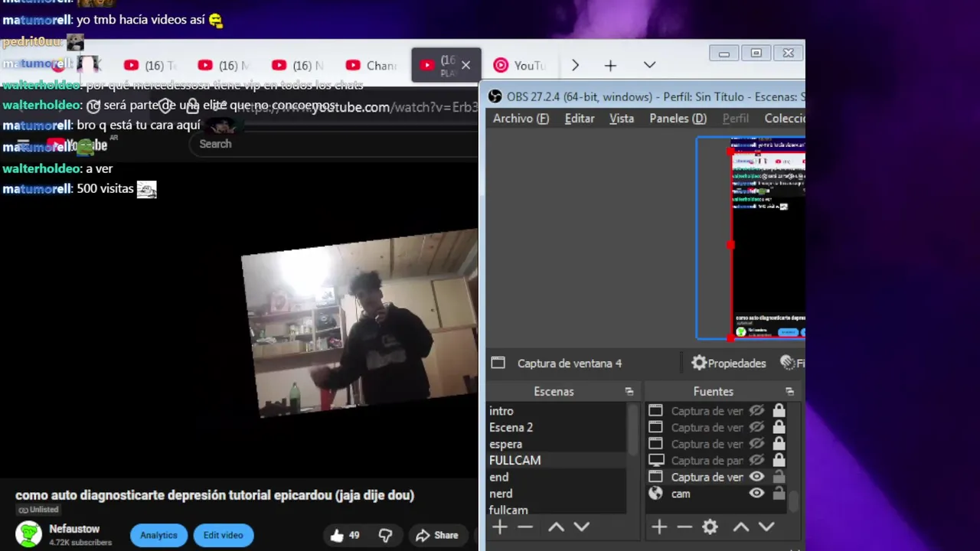The image size is (980, 551).
Task: Open a new browser tab with plus
Action: pos(610,66)
